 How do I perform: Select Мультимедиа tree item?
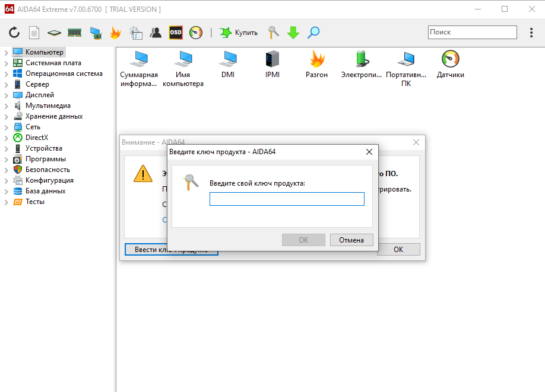pyautogui.click(x=48, y=106)
